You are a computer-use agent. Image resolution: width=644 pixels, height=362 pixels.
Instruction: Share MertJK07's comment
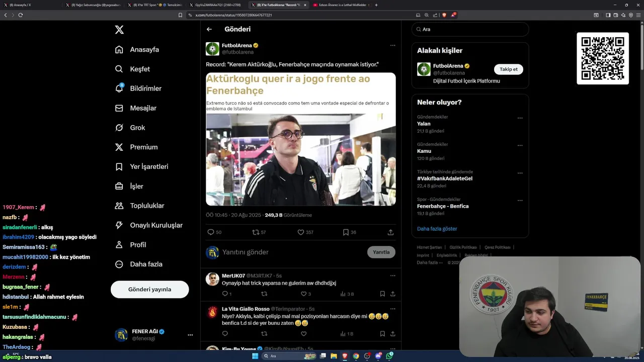pyautogui.click(x=392, y=294)
